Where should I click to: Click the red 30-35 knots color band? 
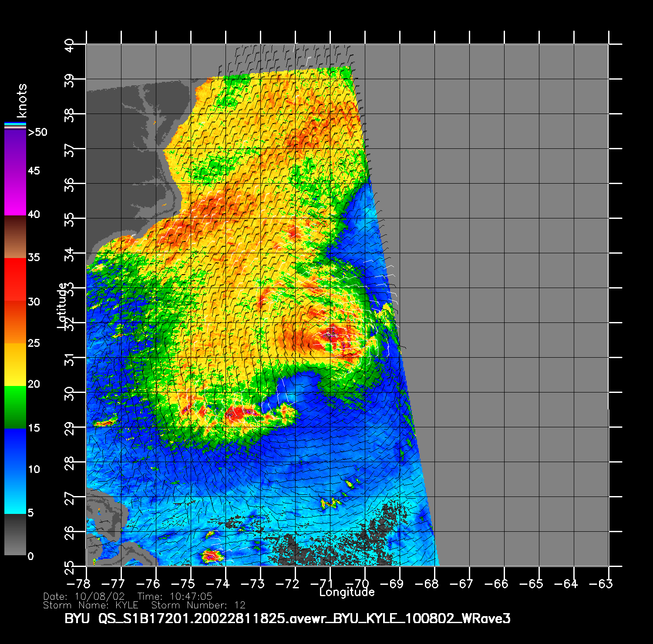[15, 280]
